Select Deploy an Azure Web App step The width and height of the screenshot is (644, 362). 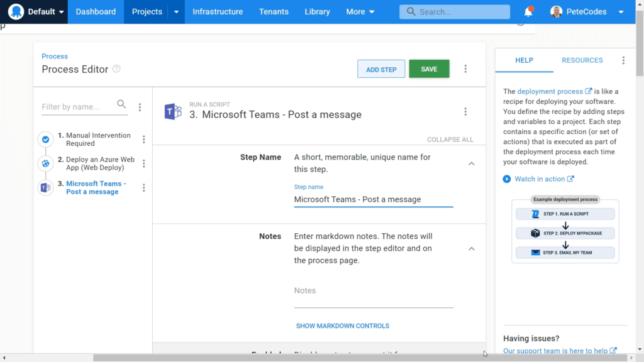(x=100, y=163)
